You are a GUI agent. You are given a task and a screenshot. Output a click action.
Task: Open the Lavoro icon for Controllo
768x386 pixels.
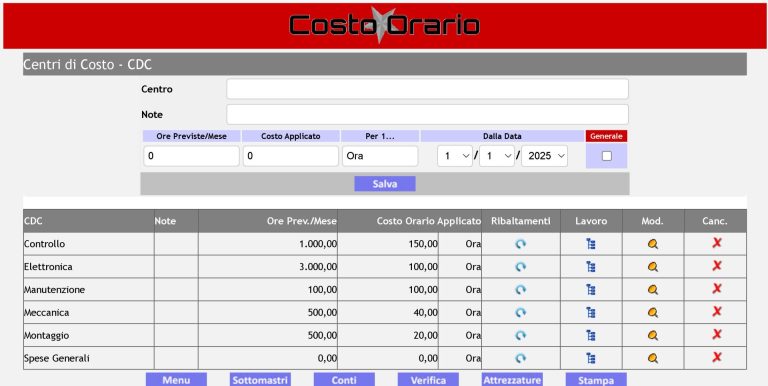point(591,243)
